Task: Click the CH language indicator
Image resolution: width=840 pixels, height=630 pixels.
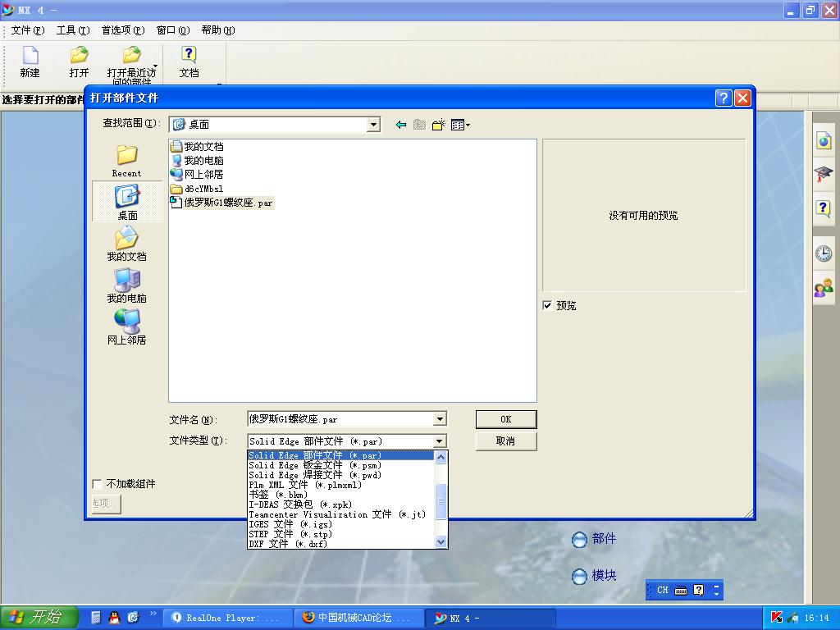Action: (x=662, y=591)
